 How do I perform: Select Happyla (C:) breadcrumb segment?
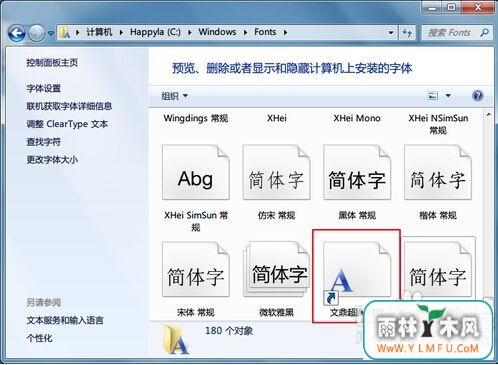[155, 32]
